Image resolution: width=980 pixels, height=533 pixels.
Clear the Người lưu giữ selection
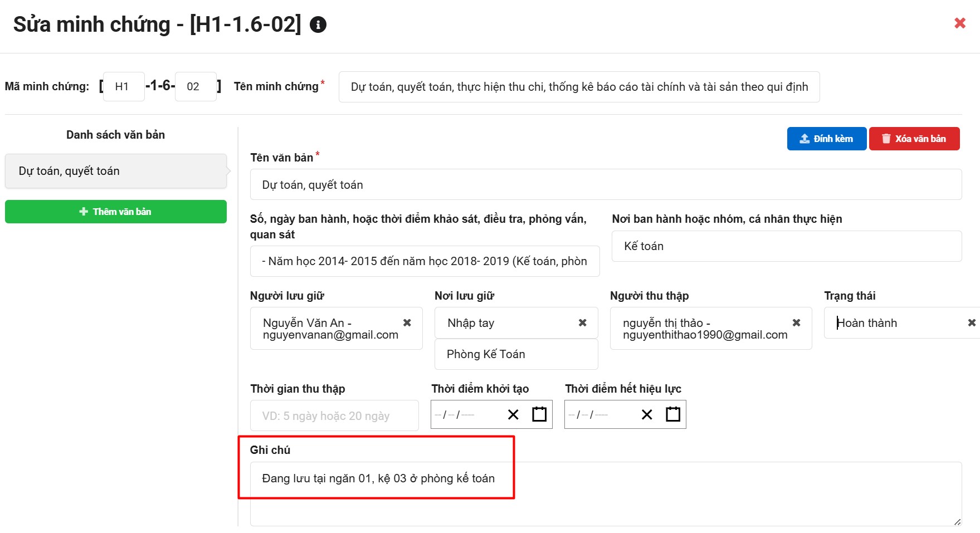(407, 323)
